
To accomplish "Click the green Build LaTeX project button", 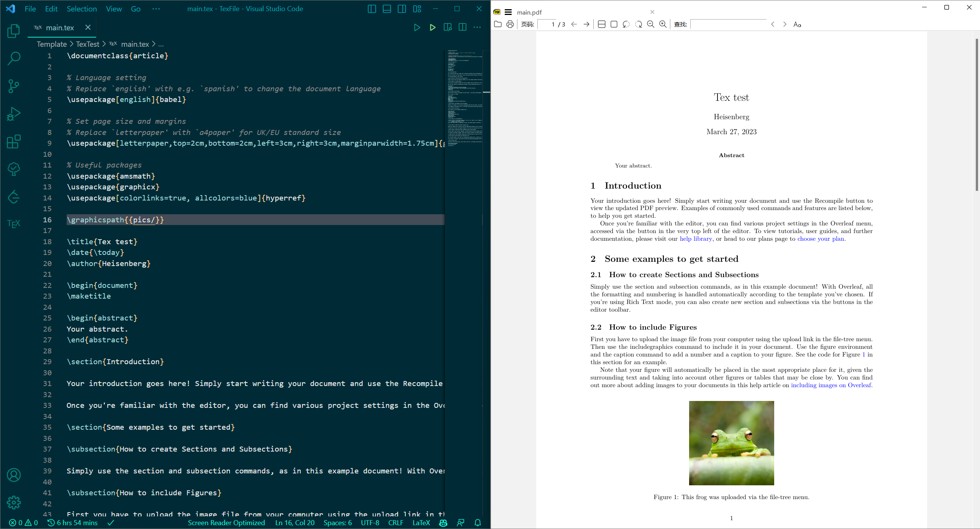I will tap(432, 28).
